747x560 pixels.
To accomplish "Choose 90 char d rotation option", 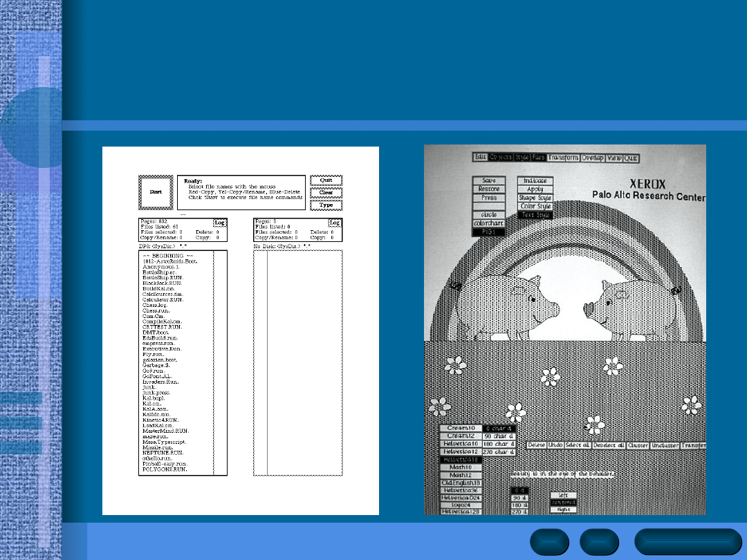I will point(498,436).
